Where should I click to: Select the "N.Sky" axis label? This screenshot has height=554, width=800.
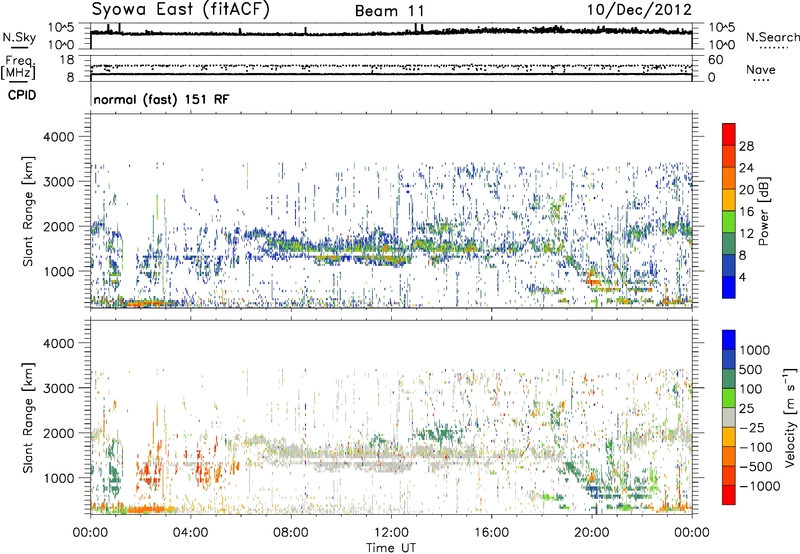coord(19,37)
